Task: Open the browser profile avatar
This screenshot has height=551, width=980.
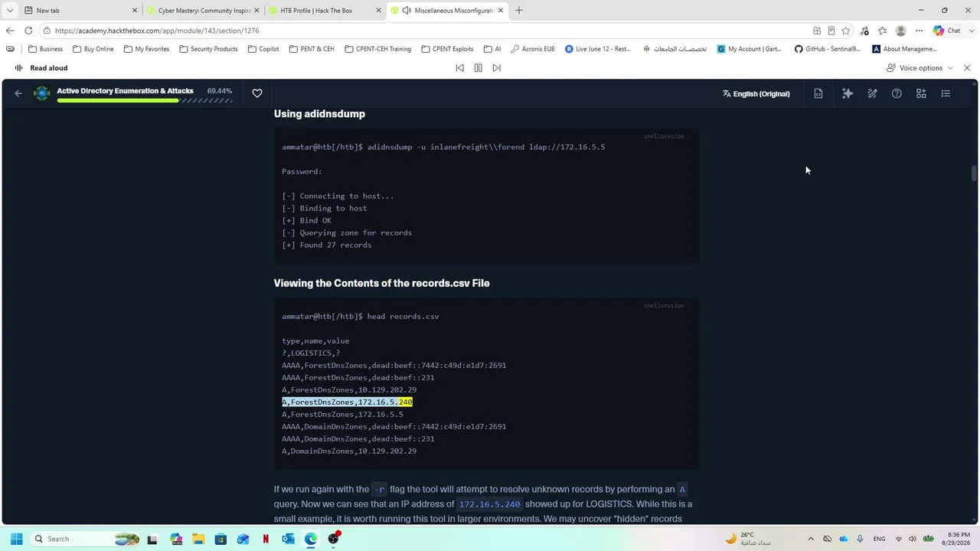Action: pos(901,31)
